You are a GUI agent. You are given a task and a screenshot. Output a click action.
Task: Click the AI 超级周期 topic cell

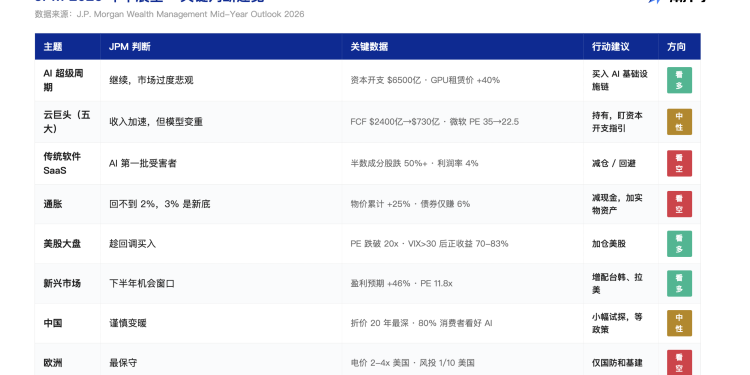point(67,80)
